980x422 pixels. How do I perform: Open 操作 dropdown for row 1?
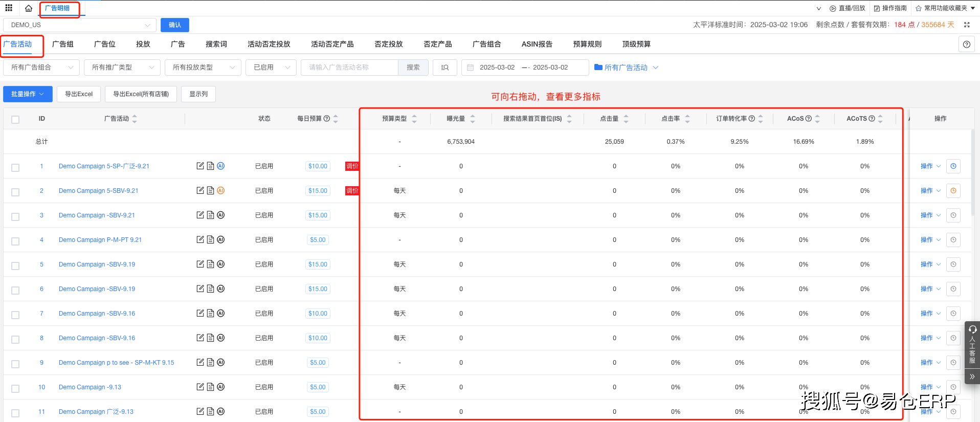(x=930, y=166)
